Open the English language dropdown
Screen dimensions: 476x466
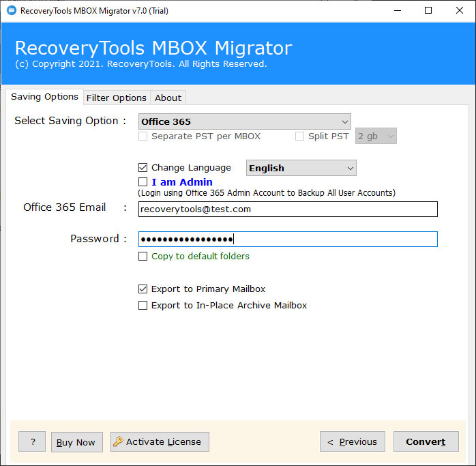click(301, 168)
